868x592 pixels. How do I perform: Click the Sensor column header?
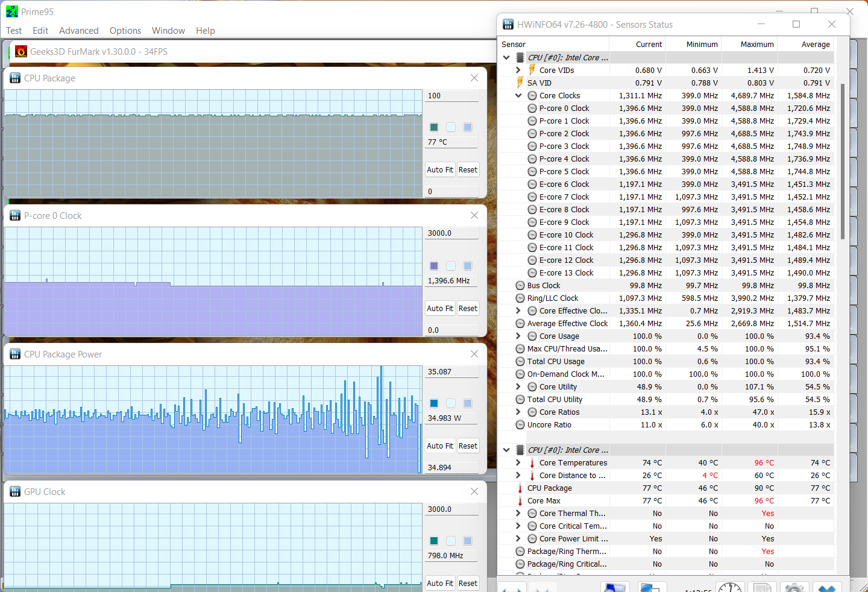point(553,45)
